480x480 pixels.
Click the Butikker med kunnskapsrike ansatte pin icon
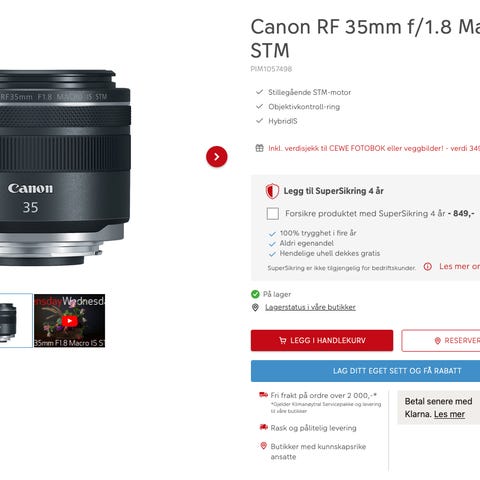point(263,446)
